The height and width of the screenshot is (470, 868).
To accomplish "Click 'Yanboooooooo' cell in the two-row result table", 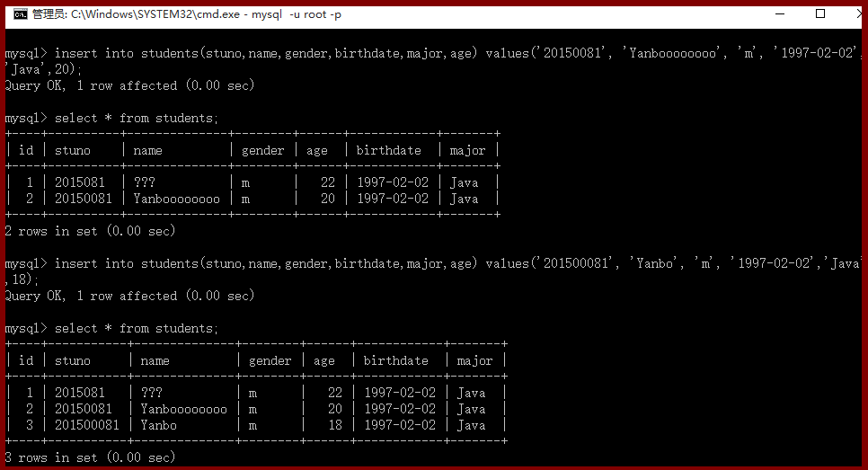I will (x=177, y=199).
